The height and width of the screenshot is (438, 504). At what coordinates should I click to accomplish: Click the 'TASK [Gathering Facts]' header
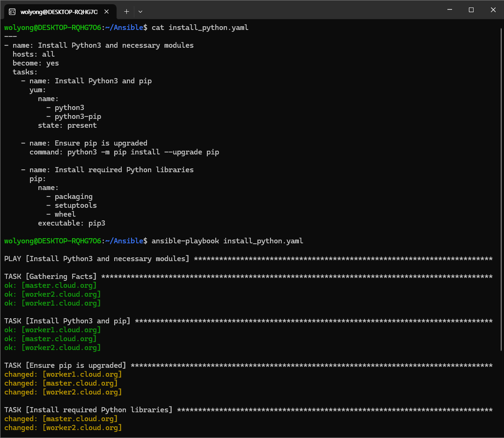(x=51, y=277)
